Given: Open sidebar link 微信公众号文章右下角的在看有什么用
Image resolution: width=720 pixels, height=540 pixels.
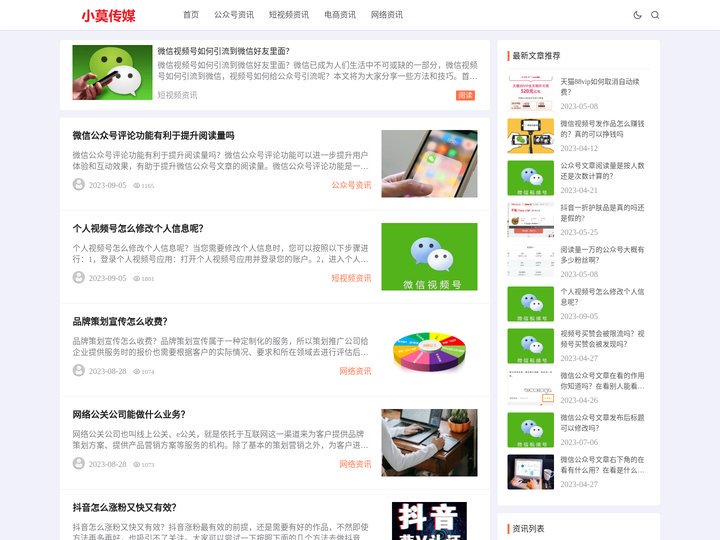Looking at the screenshot, I should tap(602, 465).
